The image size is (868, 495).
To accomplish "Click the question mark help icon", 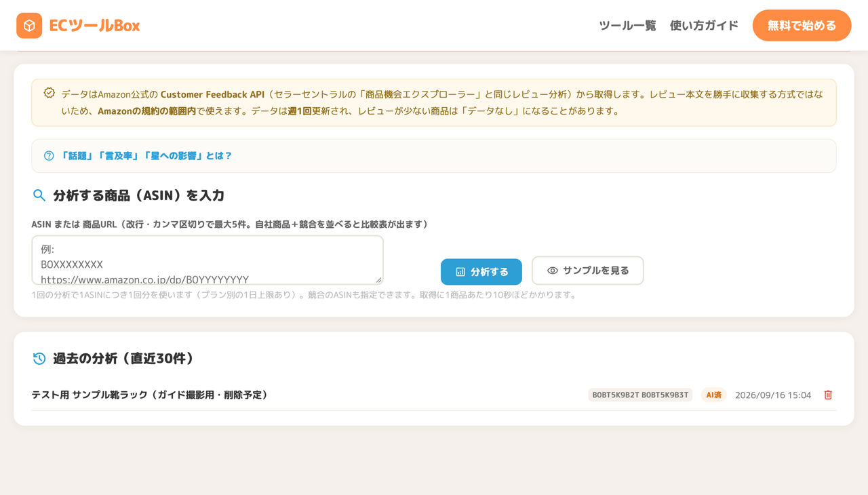I will pyautogui.click(x=49, y=156).
